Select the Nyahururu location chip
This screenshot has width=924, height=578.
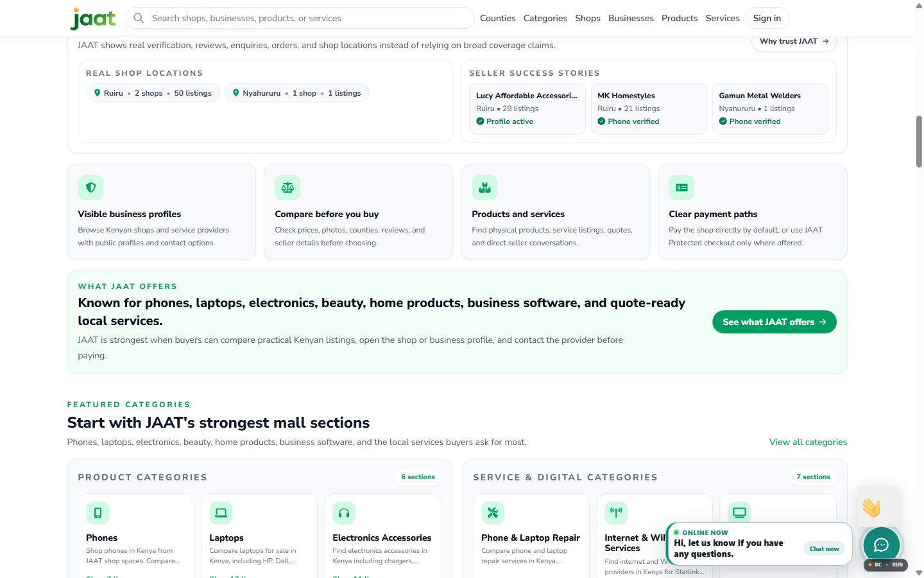tap(296, 93)
